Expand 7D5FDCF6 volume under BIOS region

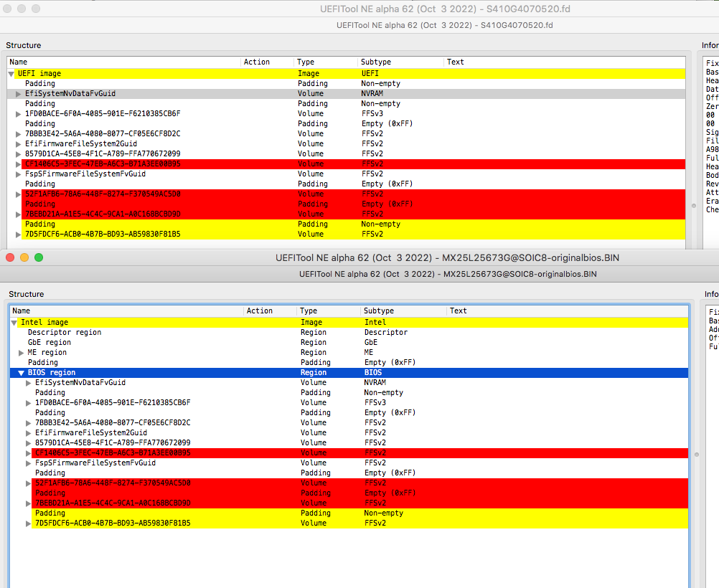(x=29, y=524)
